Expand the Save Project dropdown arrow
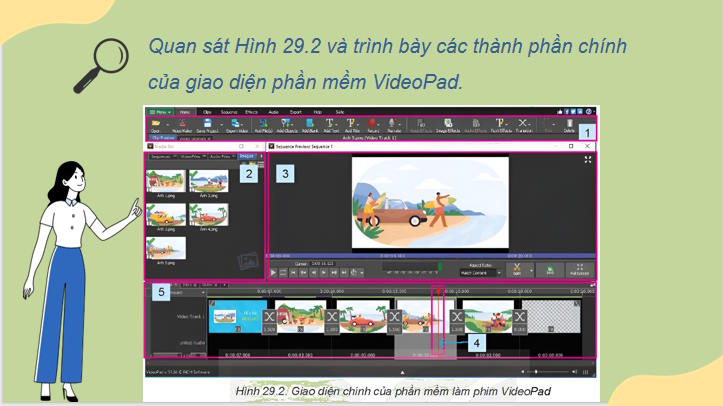 (221, 124)
